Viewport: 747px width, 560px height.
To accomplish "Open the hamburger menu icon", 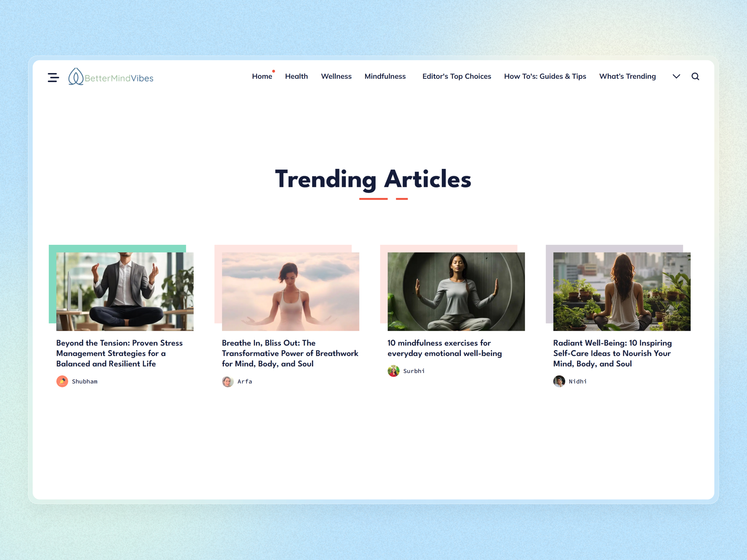I will pyautogui.click(x=53, y=77).
